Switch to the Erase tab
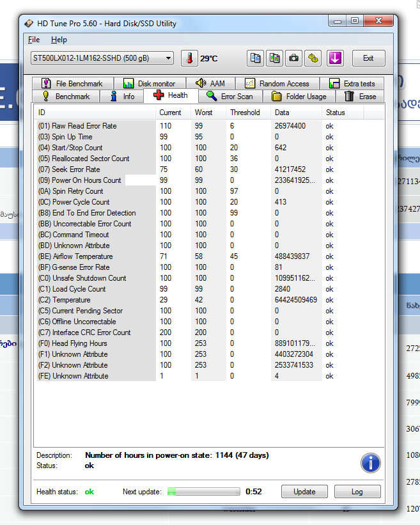420x525 pixels. click(x=360, y=97)
